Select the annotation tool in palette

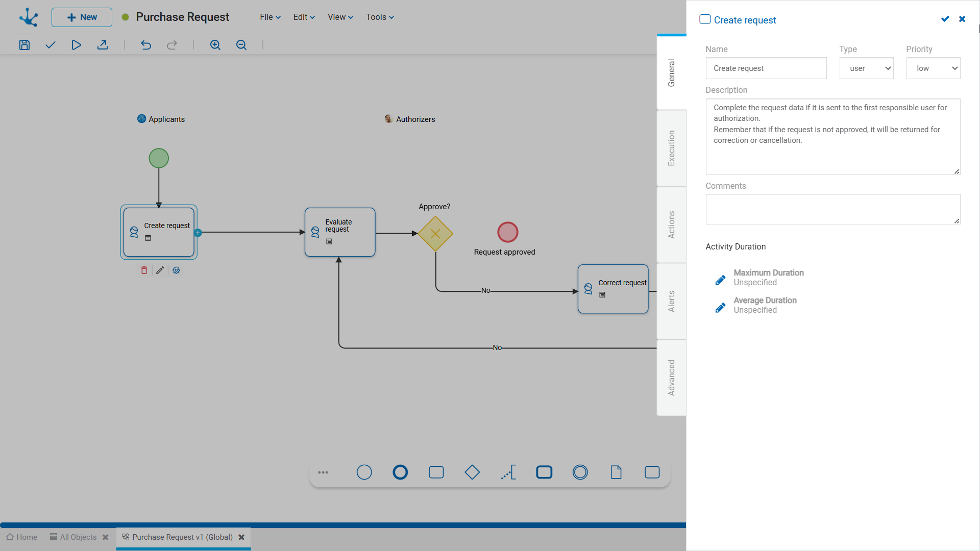click(508, 472)
